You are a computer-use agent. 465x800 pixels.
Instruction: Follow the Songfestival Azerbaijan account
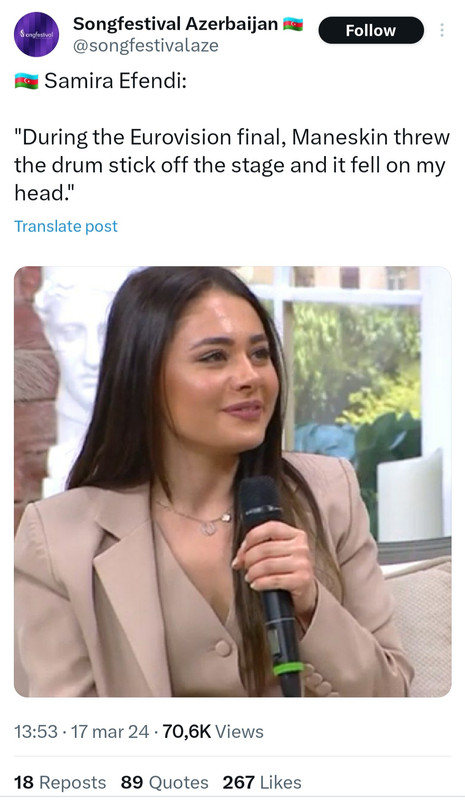[x=371, y=30]
